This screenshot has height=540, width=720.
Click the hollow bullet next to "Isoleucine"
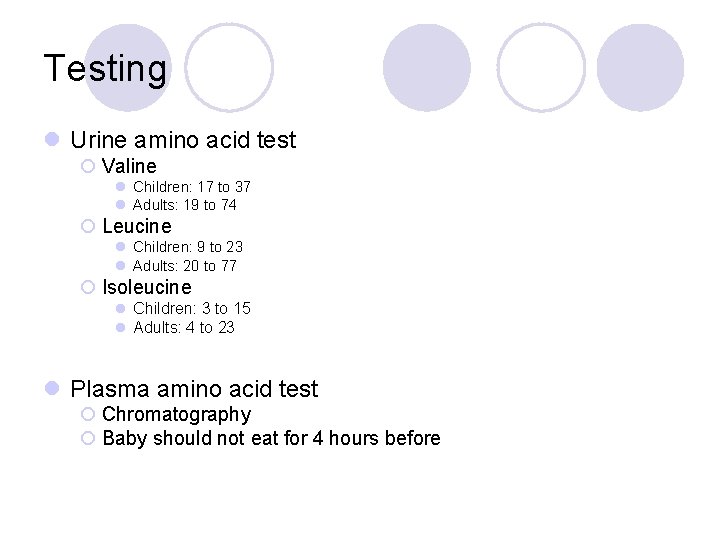[88, 287]
